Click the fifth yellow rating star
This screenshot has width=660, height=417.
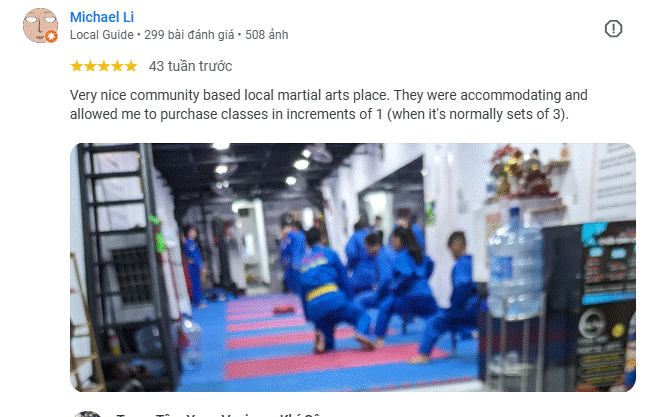(x=131, y=66)
